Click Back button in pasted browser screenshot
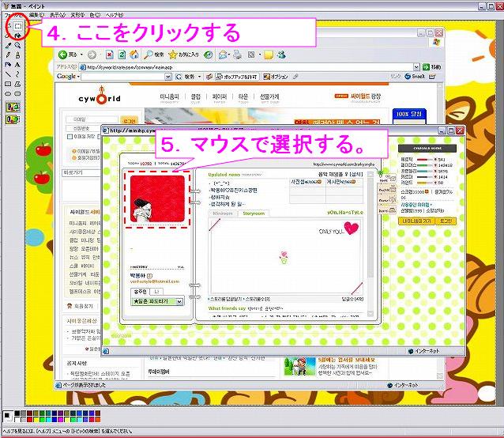The width and height of the screenshot is (504, 438). pos(68,55)
